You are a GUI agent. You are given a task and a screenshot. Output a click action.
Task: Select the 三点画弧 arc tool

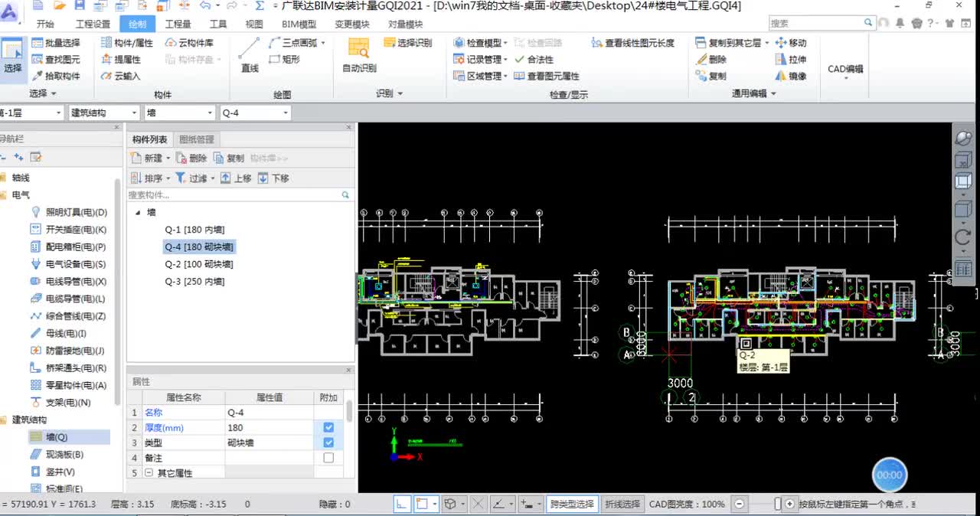(296, 43)
